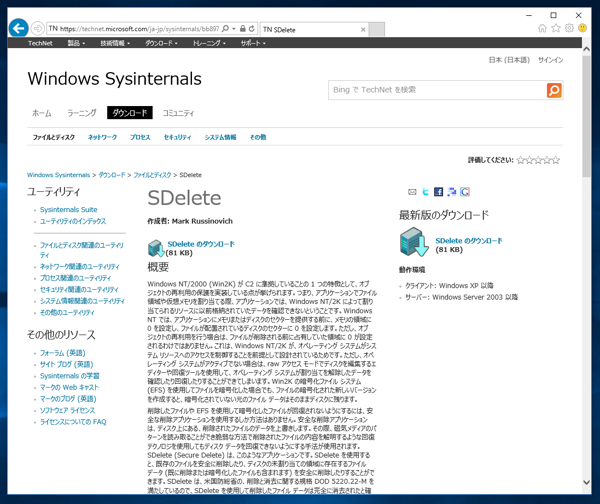Open a new blank tab

click(x=377, y=29)
